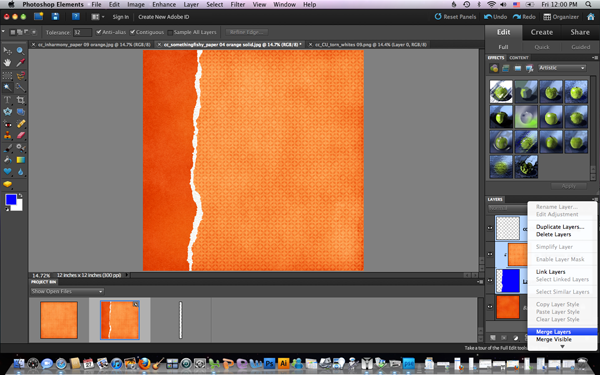Choose Merge Visible from context menu
The width and height of the screenshot is (600, 375).
pos(562,339)
